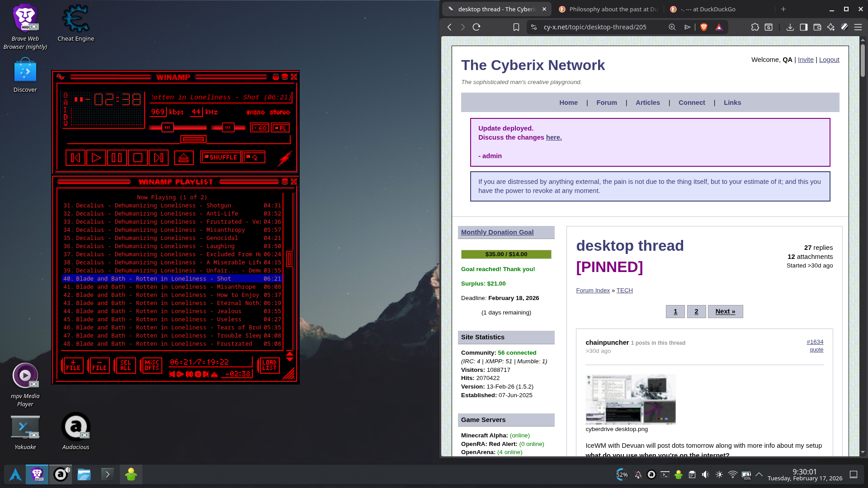This screenshot has height=488, width=868.
Task: Bookmark this page using the bookmark icon
Action: pos(516,27)
